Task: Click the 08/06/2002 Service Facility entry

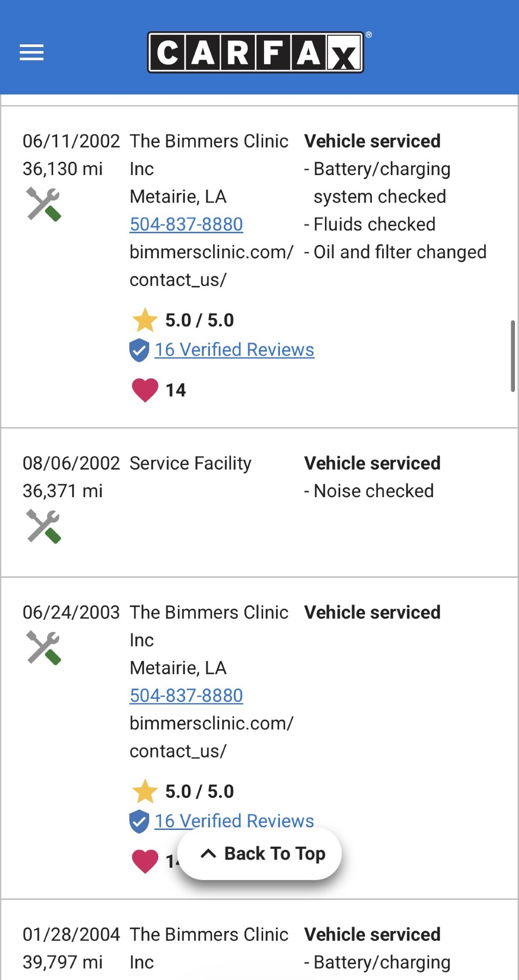Action: [x=190, y=463]
